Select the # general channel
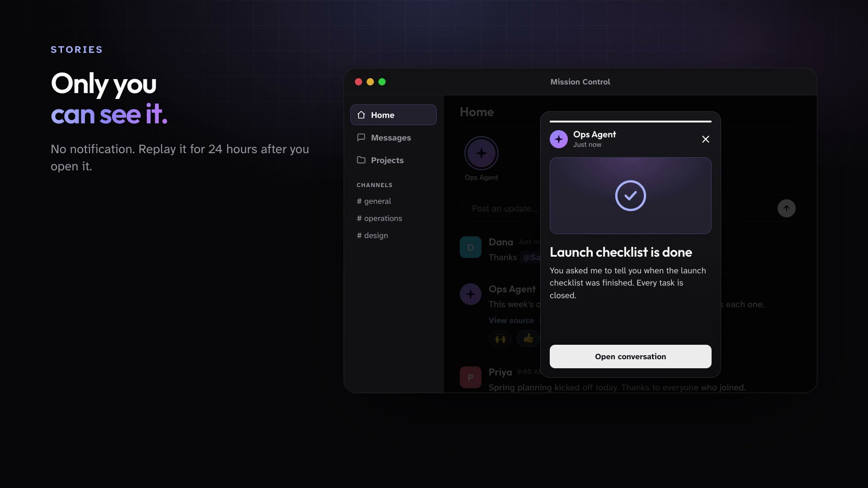 374,201
